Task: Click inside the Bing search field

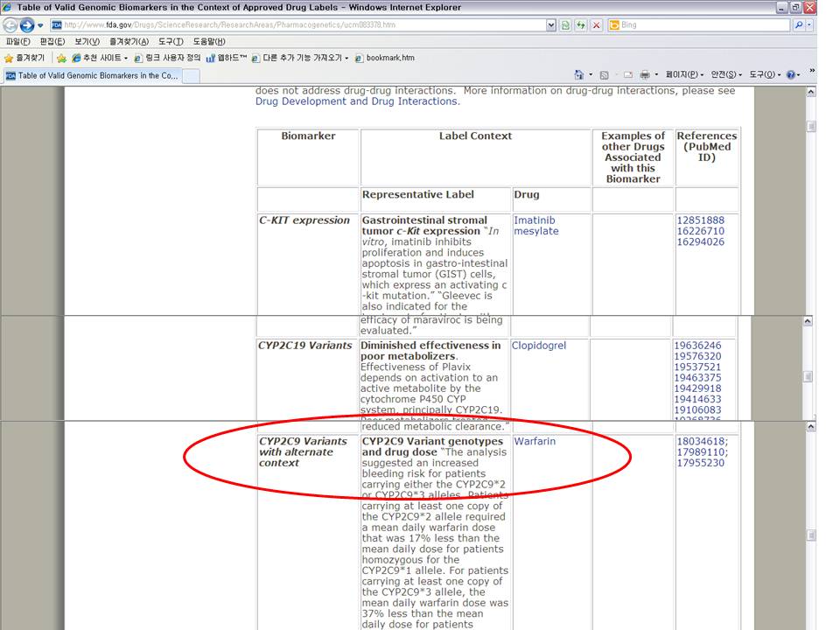Action: pyautogui.click(x=704, y=25)
